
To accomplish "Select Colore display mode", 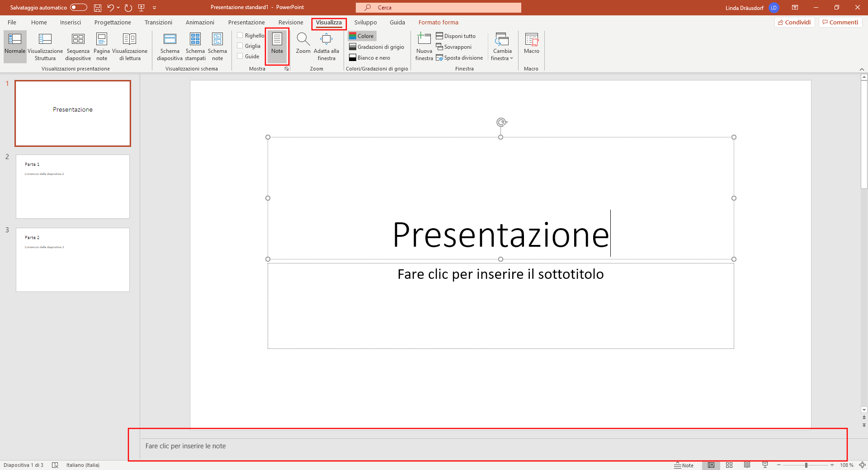I will (x=362, y=36).
